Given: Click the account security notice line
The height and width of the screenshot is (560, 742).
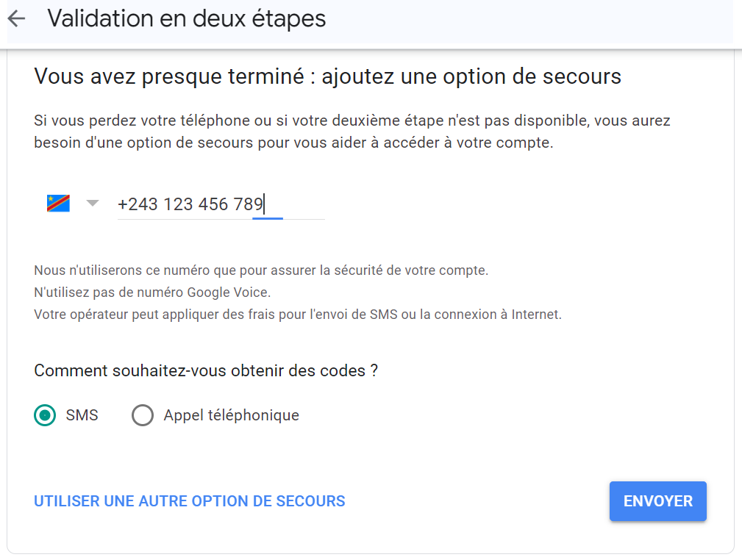Looking at the screenshot, I should pos(261,270).
